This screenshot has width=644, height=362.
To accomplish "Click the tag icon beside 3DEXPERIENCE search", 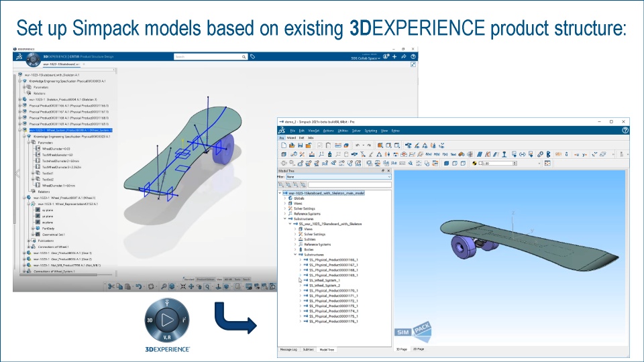I will point(253,57).
